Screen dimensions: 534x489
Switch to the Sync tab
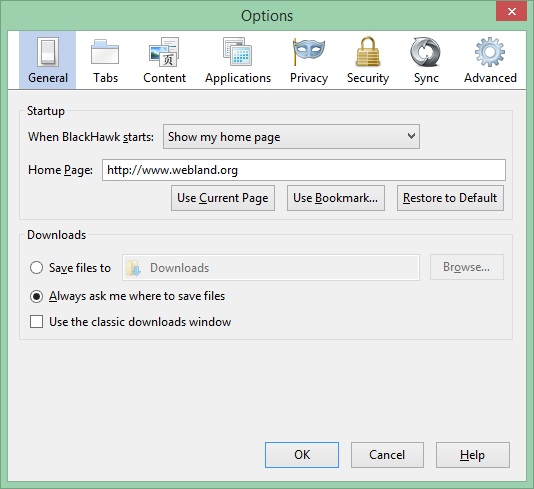click(x=426, y=60)
